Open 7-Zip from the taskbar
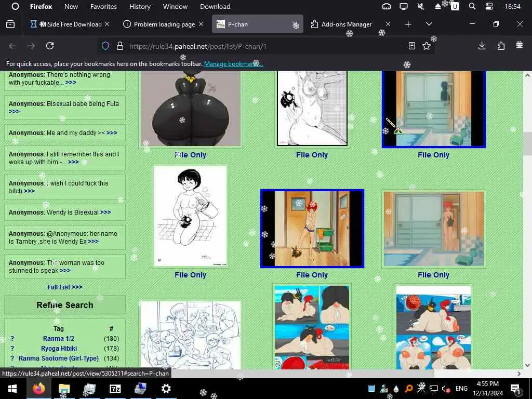The image size is (532, 399). click(x=115, y=389)
